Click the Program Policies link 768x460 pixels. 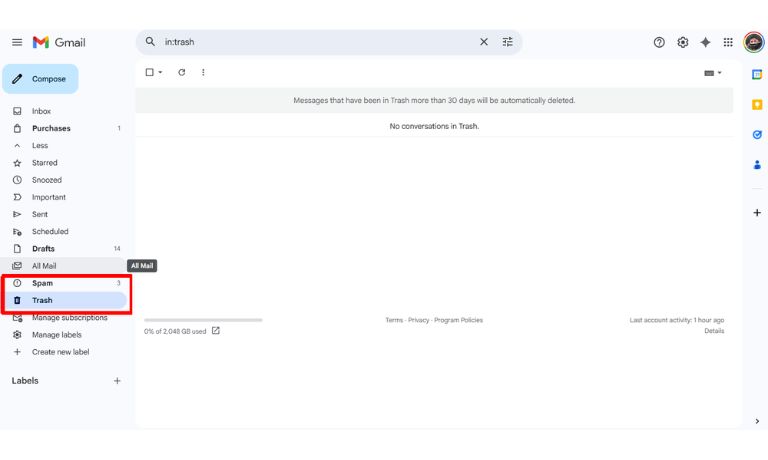pyautogui.click(x=458, y=320)
